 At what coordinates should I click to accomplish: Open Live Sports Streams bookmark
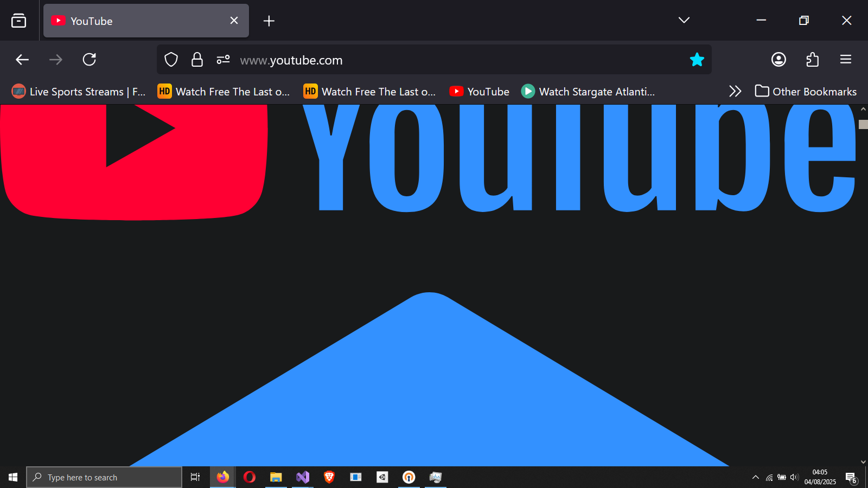pos(79,92)
